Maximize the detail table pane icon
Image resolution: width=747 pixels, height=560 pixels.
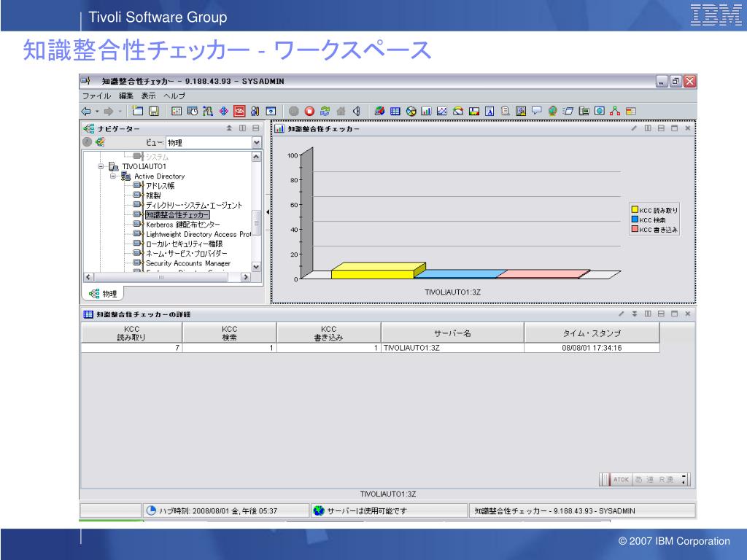pos(674,314)
